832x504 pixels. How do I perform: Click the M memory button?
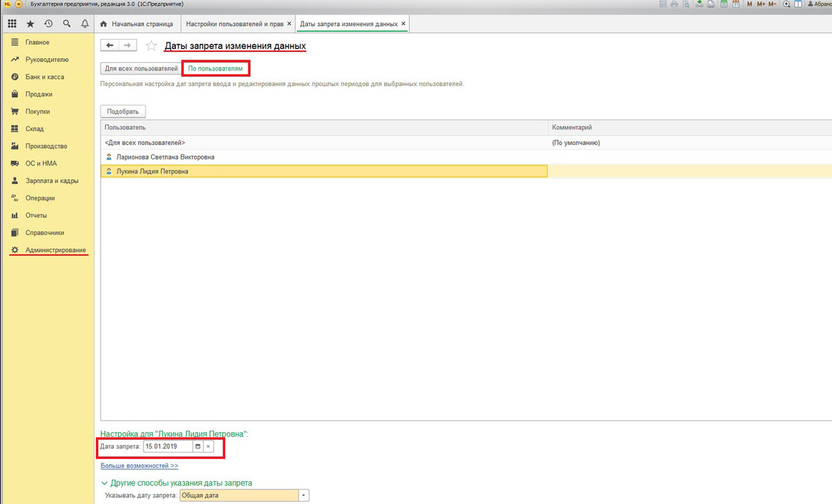[749, 4]
